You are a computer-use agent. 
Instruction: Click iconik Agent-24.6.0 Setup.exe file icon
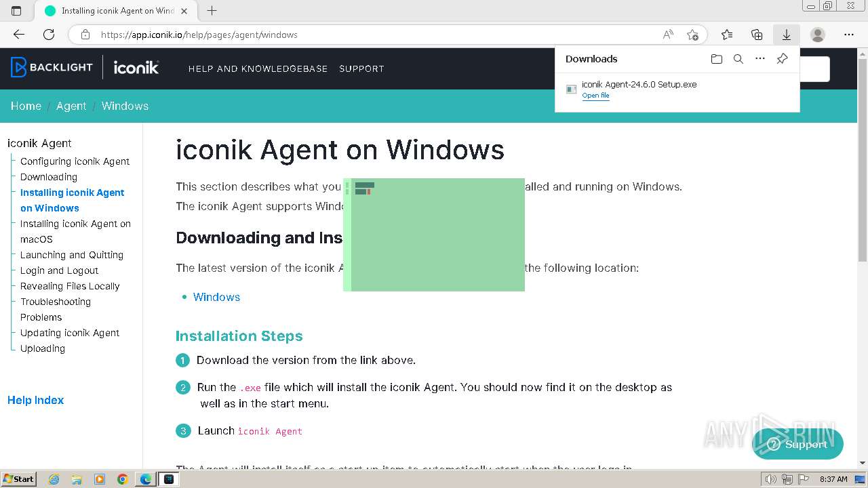[572, 89]
